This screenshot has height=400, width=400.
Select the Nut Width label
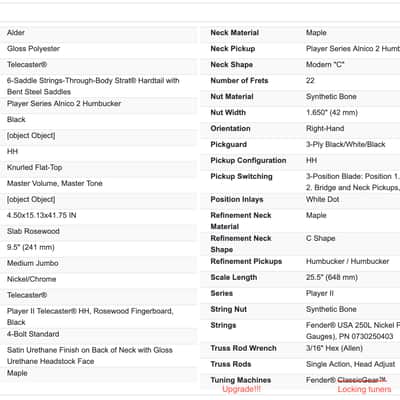pos(228,113)
